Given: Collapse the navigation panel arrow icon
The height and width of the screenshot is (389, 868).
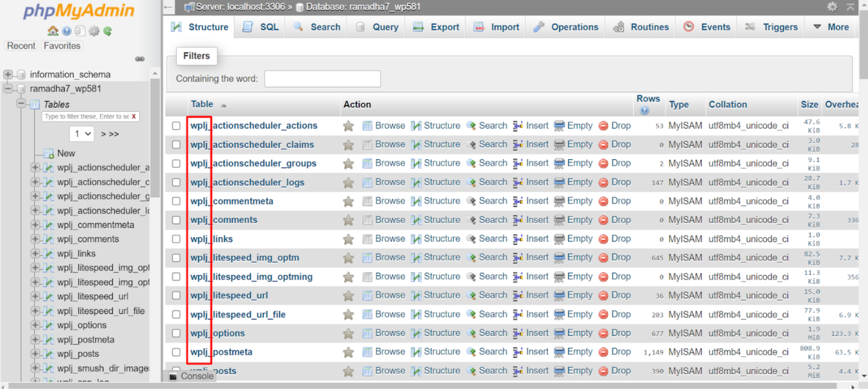Looking at the screenshot, I should [169, 7].
